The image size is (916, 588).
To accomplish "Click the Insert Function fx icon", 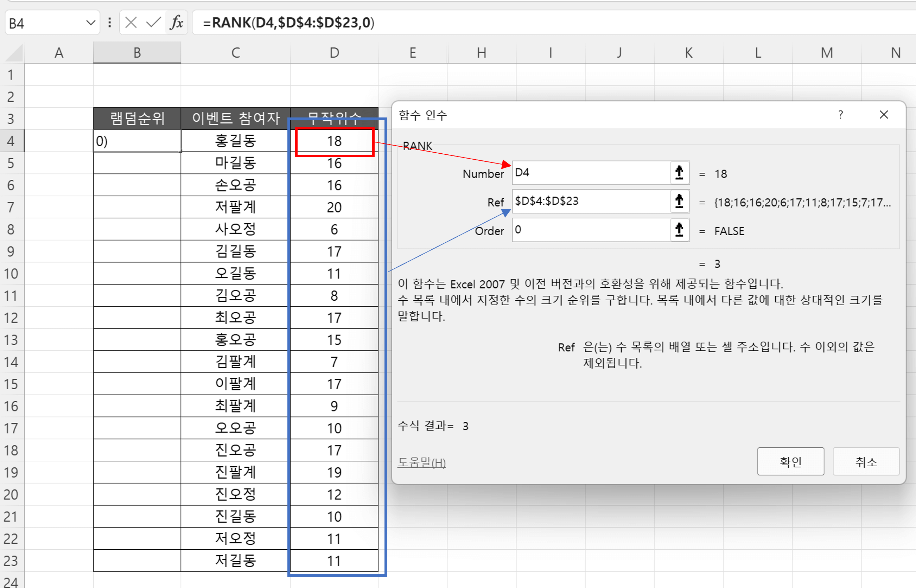I will click(176, 23).
